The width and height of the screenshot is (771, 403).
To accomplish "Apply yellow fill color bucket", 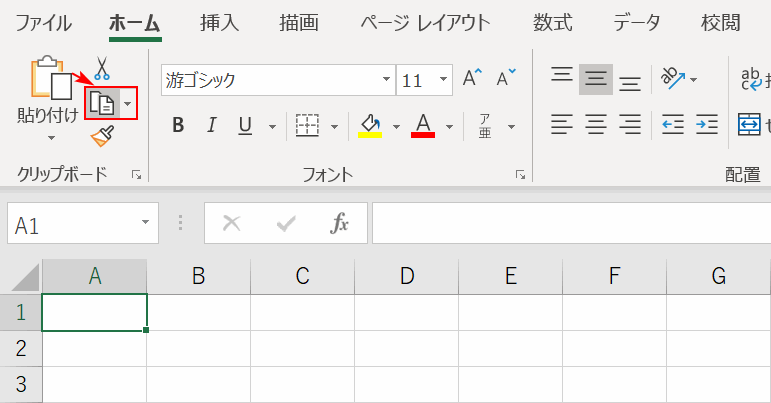I will point(370,126).
